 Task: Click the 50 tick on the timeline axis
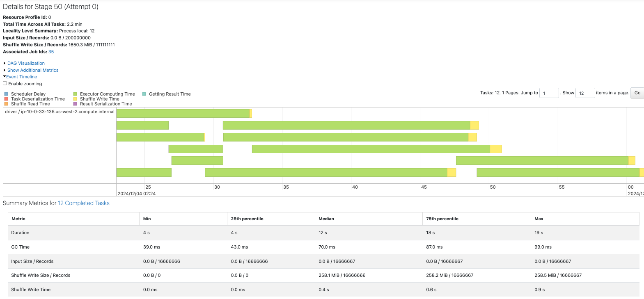pos(493,187)
